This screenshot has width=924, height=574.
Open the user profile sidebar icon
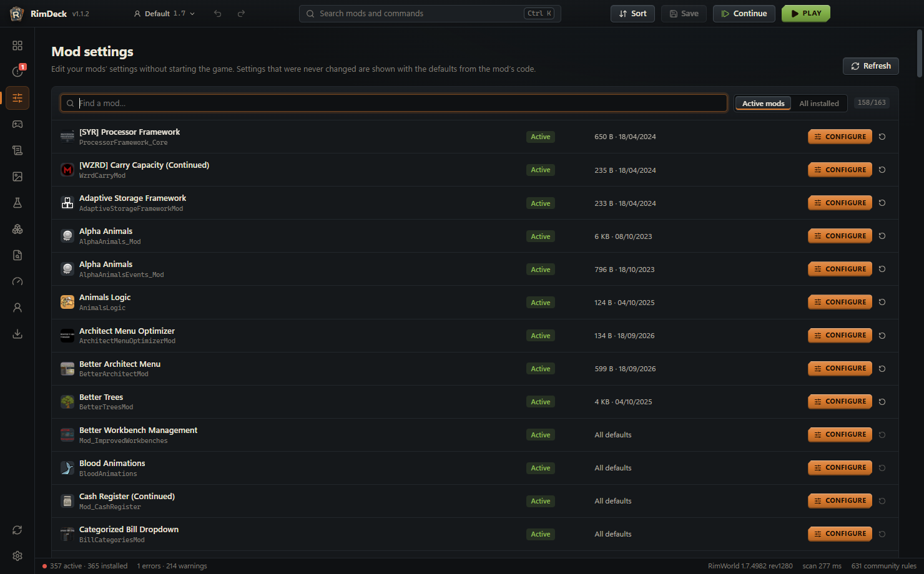[17, 308]
